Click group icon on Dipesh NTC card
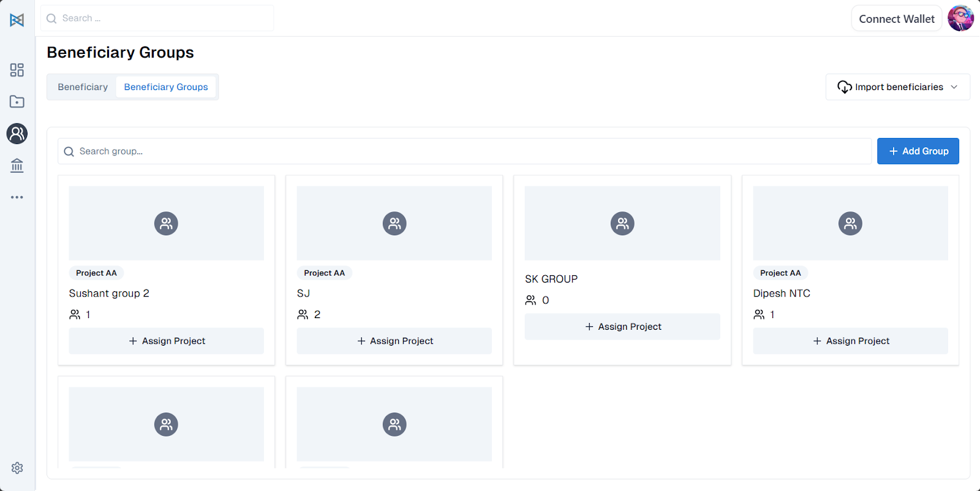Viewport: 980px width, 491px height. pos(850,224)
